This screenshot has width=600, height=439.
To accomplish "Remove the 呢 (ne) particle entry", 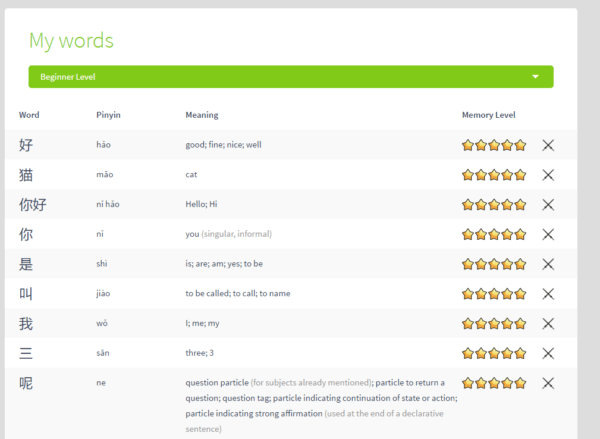I will click(548, 383).
